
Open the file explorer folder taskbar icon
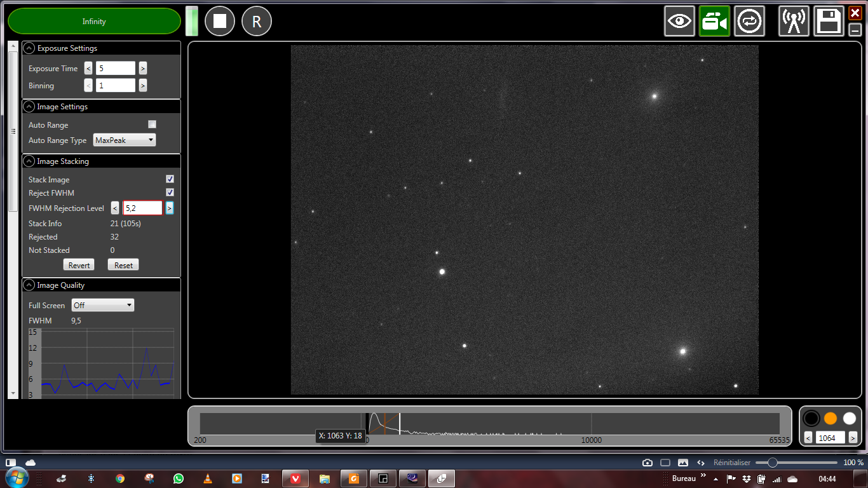pyautogui.click(x=325, y=478)
